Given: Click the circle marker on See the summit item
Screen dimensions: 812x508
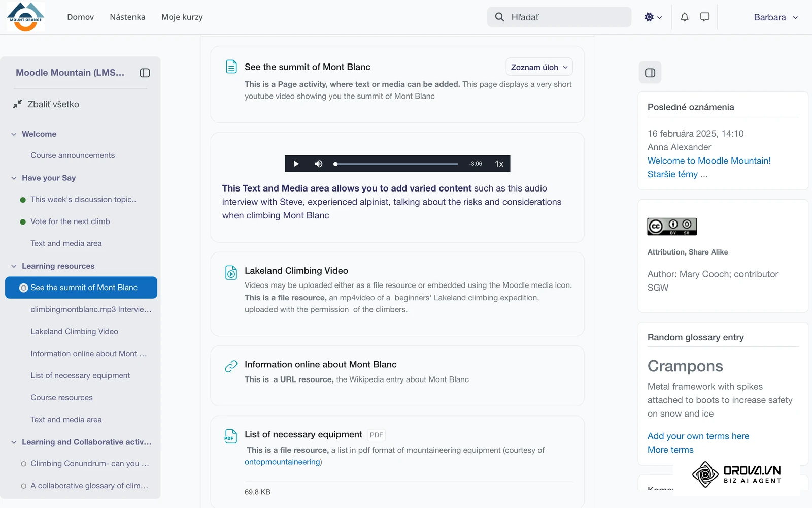Looking at the screenshot, I should coord(23,288).
